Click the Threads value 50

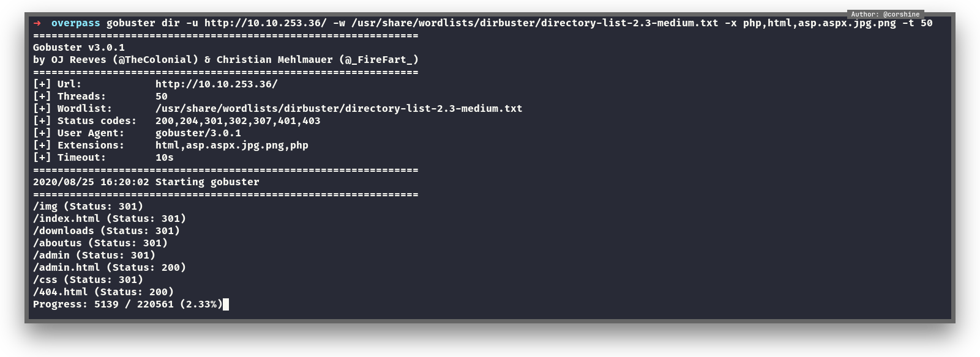161,97
